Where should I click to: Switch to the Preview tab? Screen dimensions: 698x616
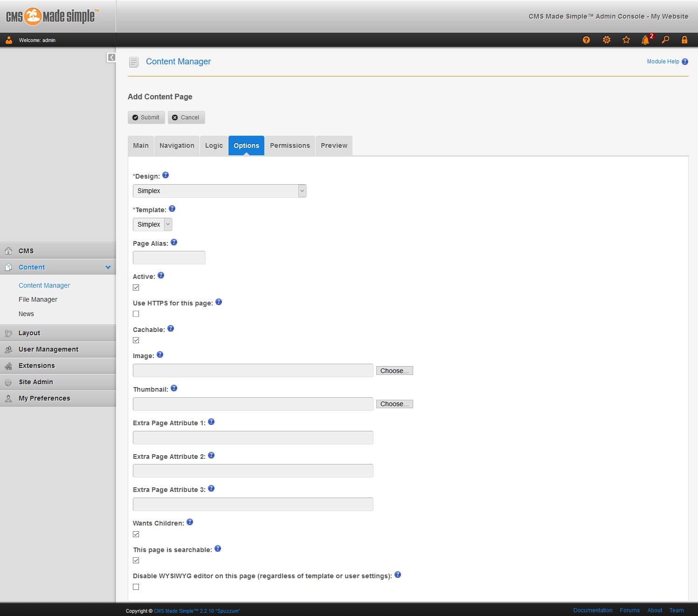[334, 145]
